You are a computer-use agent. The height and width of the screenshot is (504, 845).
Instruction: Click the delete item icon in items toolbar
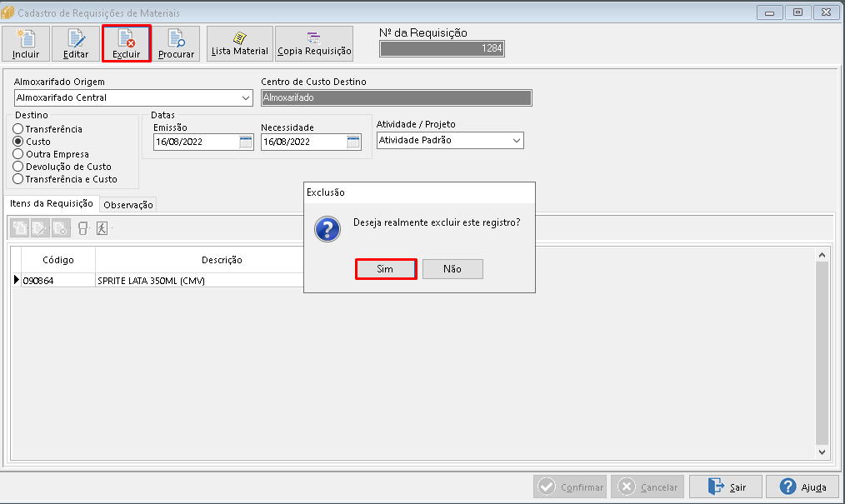pos(61,228)
